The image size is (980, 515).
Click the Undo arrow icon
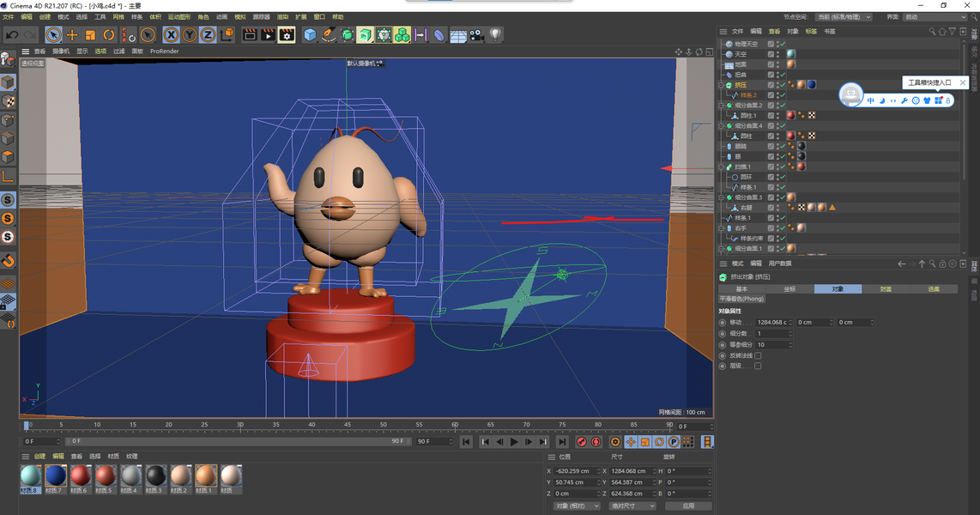(12, 35)
